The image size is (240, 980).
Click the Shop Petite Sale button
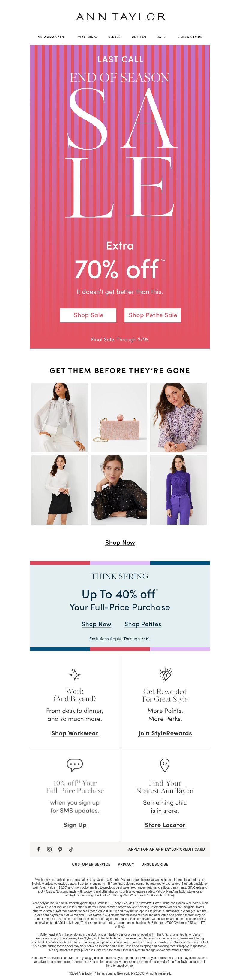[153, 315]
